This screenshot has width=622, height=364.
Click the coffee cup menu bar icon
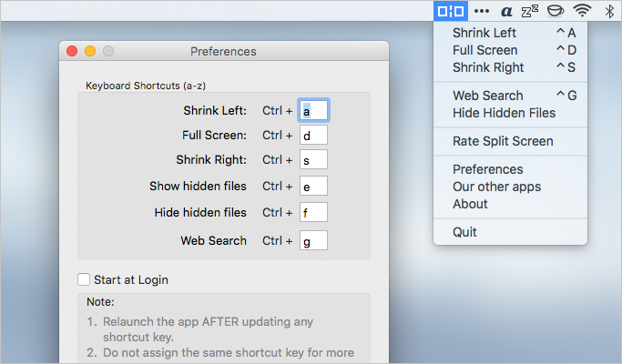coord(556,11)
